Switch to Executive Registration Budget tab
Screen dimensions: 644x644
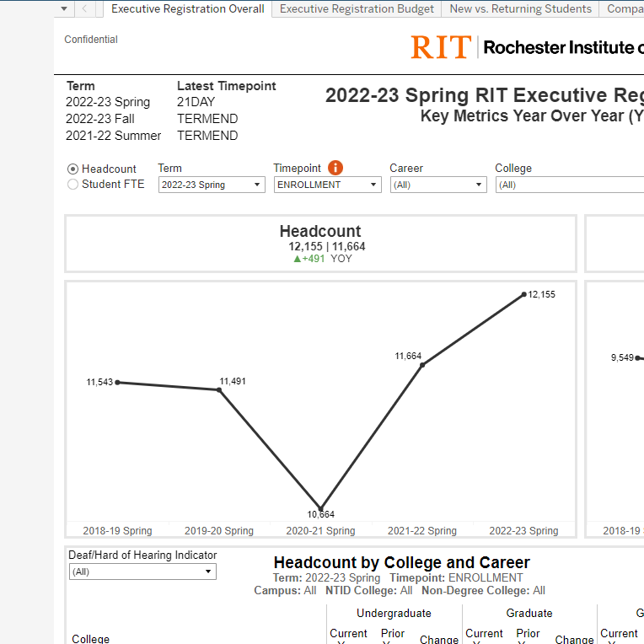pos(357,9)
